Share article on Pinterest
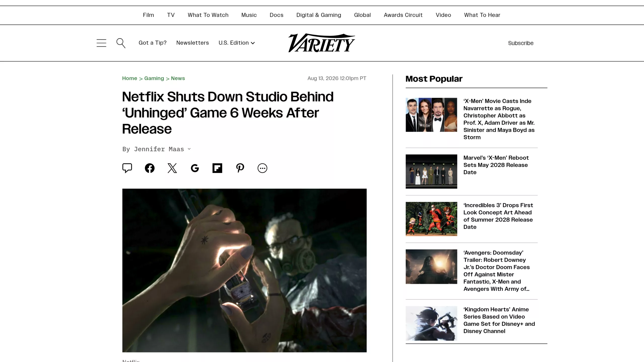Viewport: 644px width, 362px height. pyautogui.click(x=240, y=168)
